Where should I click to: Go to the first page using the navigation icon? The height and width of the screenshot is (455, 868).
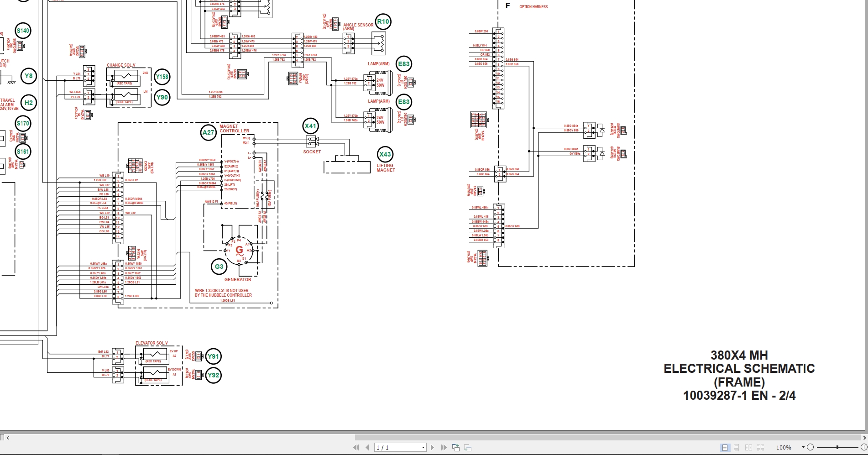click(x=356, y=447)
